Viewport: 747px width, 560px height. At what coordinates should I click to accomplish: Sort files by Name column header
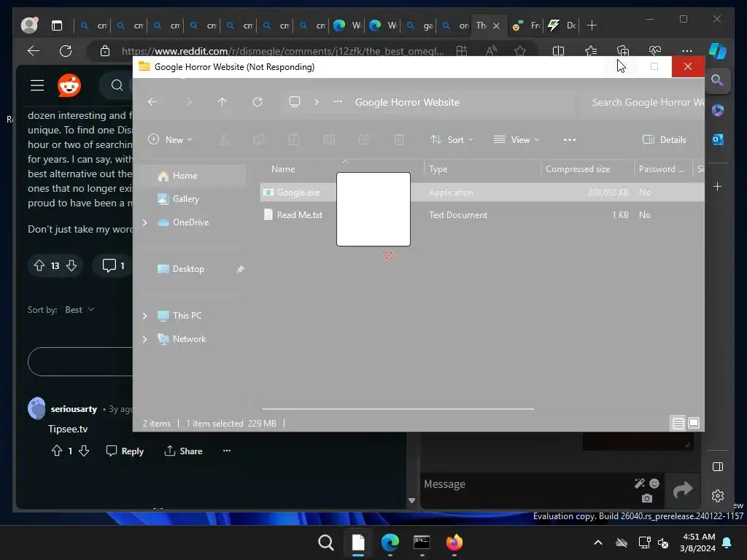coord(283,169)
